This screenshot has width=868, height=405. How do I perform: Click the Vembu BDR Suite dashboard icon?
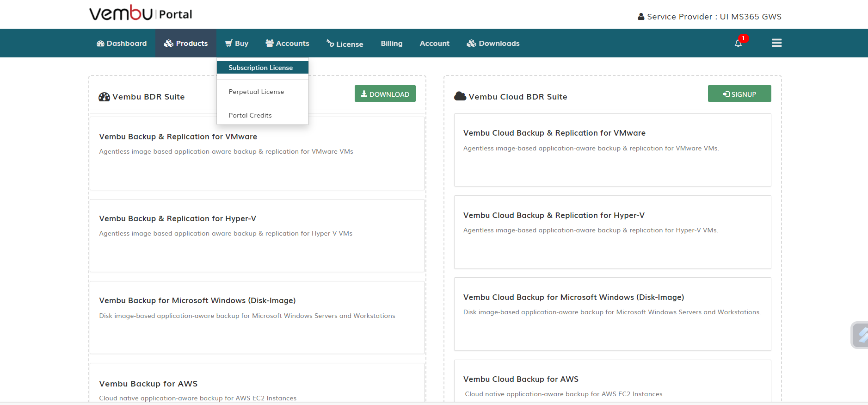(x=104, y=97)
